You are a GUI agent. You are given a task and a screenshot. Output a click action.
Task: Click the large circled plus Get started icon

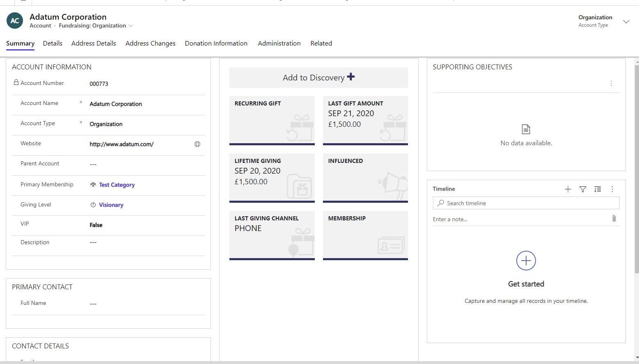(526, 261)
